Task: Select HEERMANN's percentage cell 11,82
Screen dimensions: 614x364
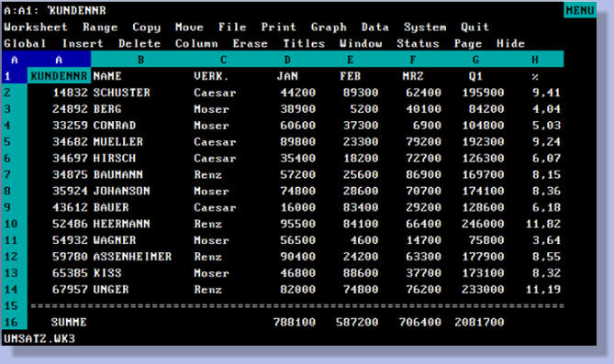Action: [543, 224]
